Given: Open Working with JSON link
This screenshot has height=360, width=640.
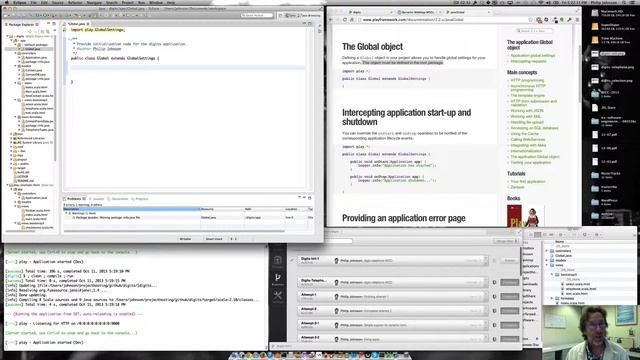Looking at the screenshot, I should coord(527,111).
